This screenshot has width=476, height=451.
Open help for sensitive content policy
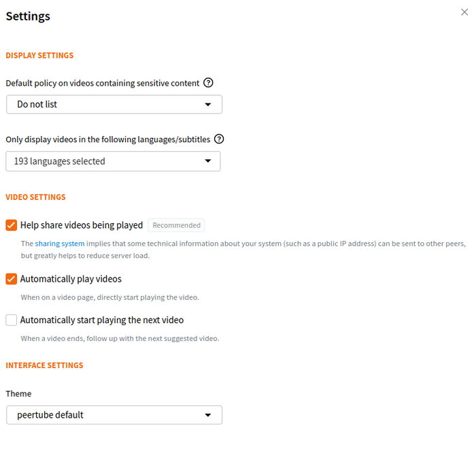[x=209, y=83]
